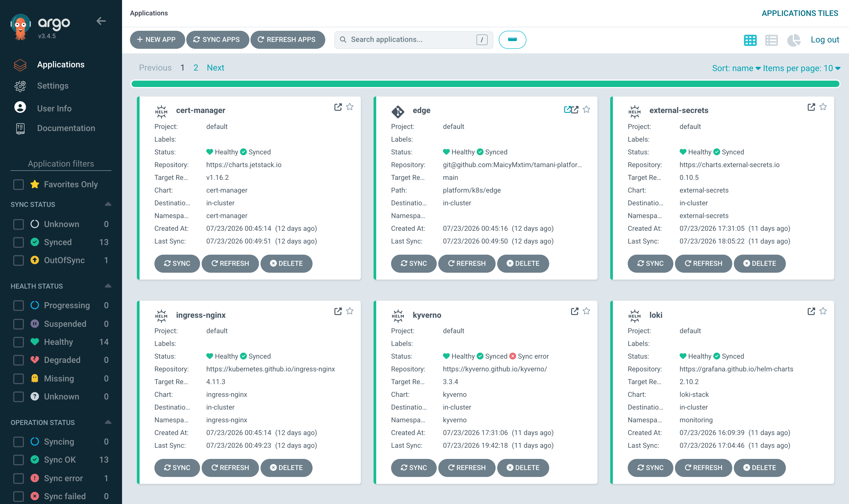Screen dimensions: 849x504
Task: Open Settings in the sidebar
Action: (x=53, y=86)
